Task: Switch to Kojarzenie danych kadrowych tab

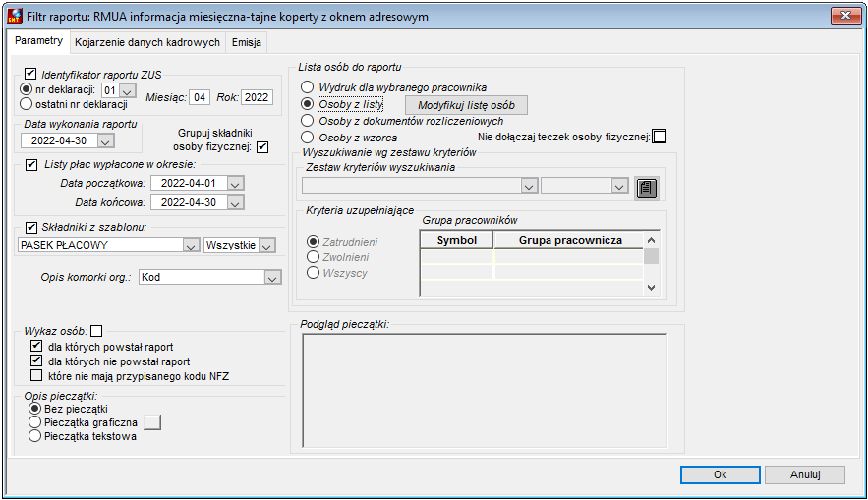Action: point(147,42)
